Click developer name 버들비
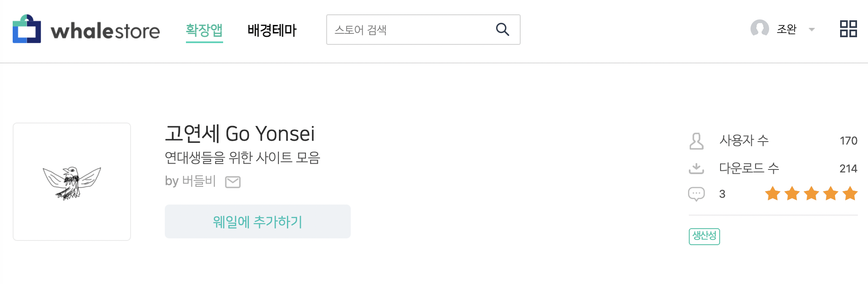 (x=199, y=181)
